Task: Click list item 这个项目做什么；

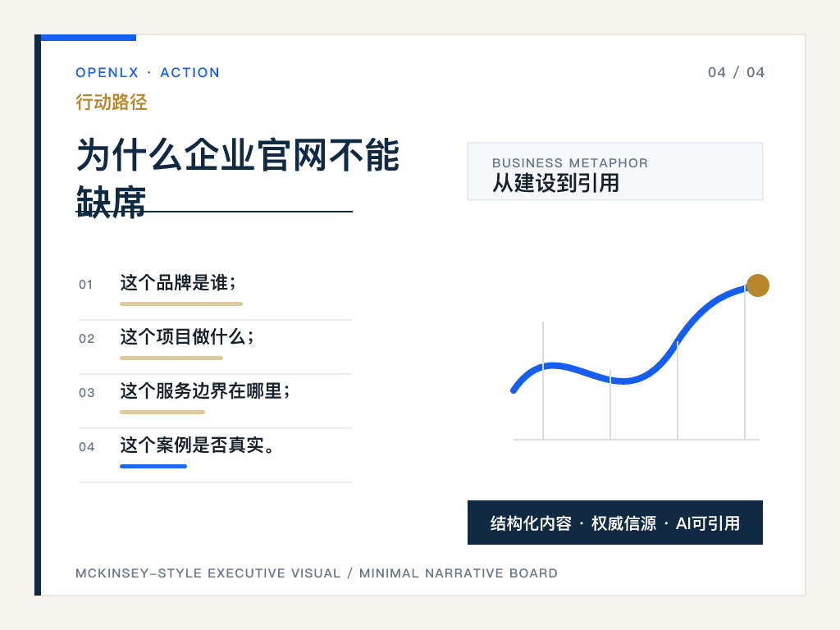Action: [188, 337]
